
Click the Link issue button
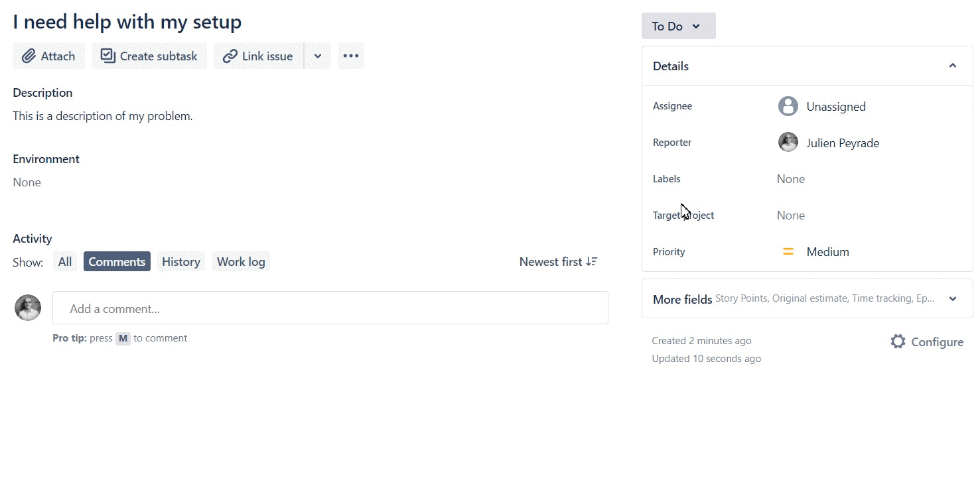click(x=258, y=56)
